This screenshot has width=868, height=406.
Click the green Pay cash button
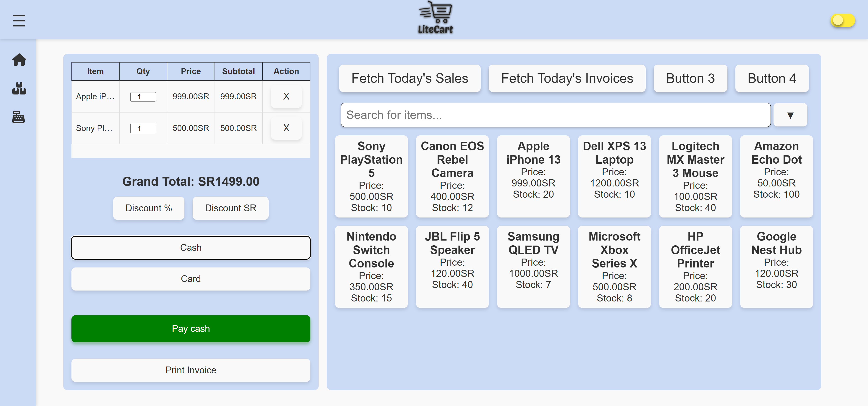(x=191, y=328)
